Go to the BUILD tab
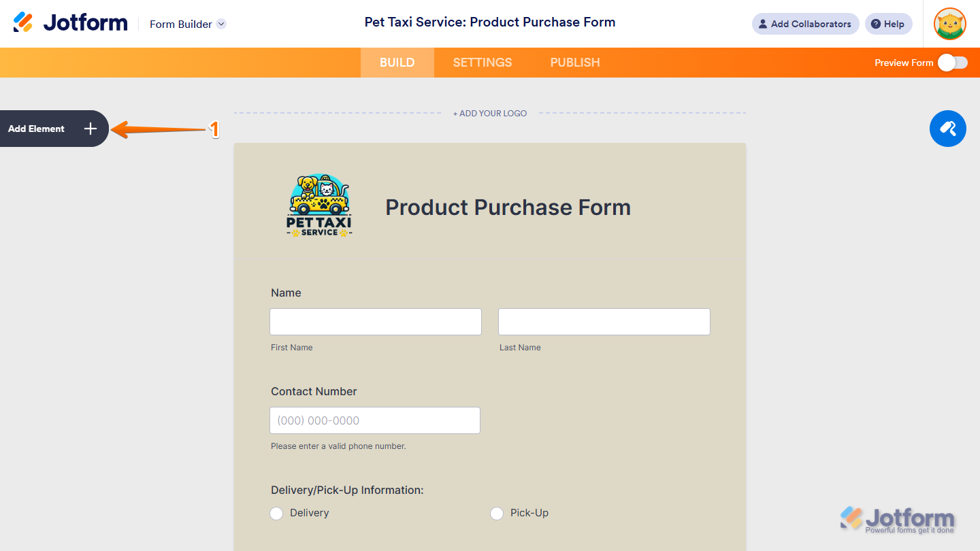The image size is (980, 551). pos(397,63)
